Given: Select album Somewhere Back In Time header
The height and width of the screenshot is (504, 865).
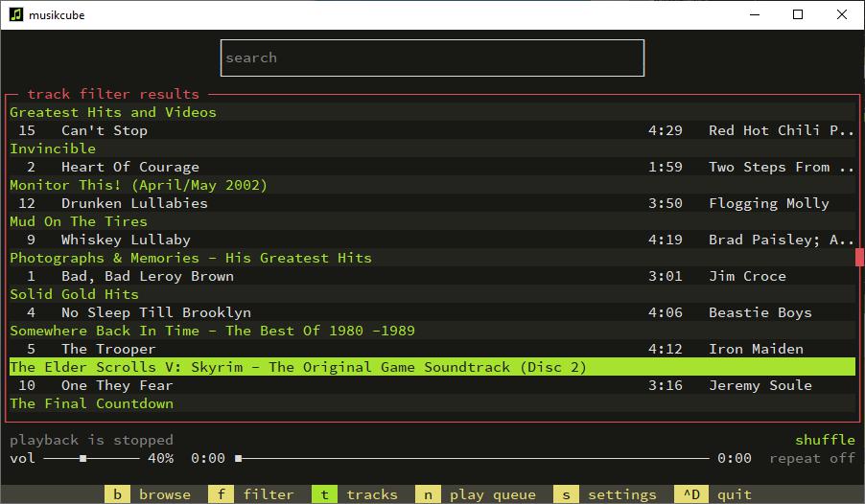Looking at the screenshot, I should 432,331.
